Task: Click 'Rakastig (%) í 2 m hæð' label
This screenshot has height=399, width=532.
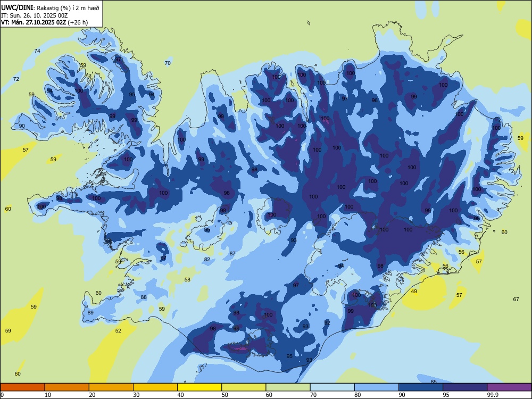Action: pos(68,8)
